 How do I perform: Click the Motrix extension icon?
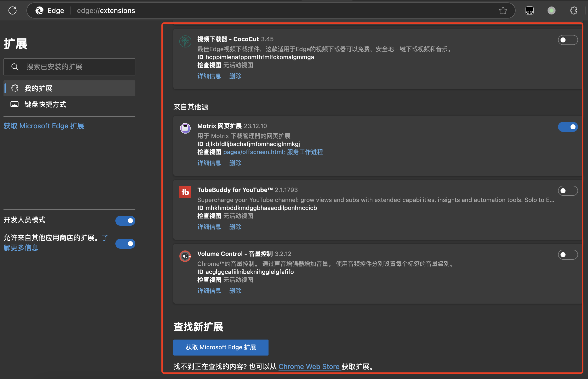pos(185,128)
